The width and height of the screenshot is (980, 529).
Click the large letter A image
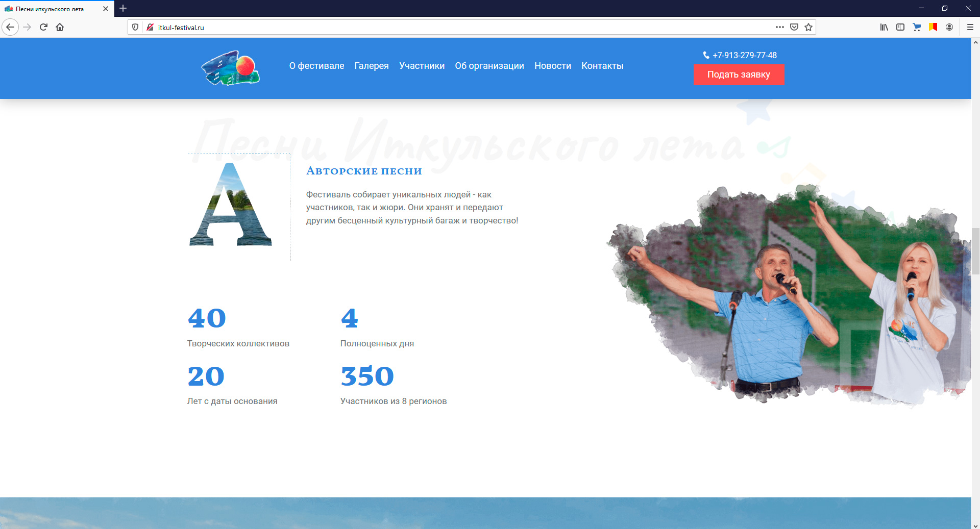(231, 204)
